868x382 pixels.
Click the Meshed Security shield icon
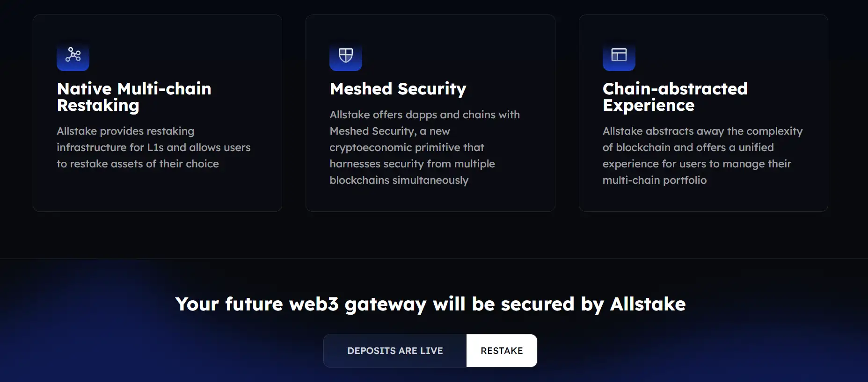coord(346,55)
